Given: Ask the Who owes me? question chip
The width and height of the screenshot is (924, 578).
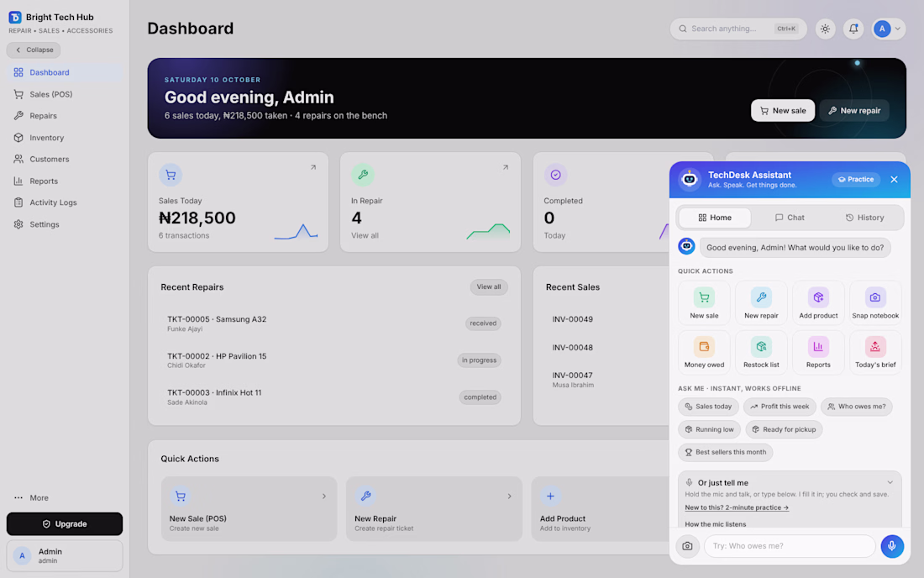Looking at the screenshot, I should click(857, 407).
